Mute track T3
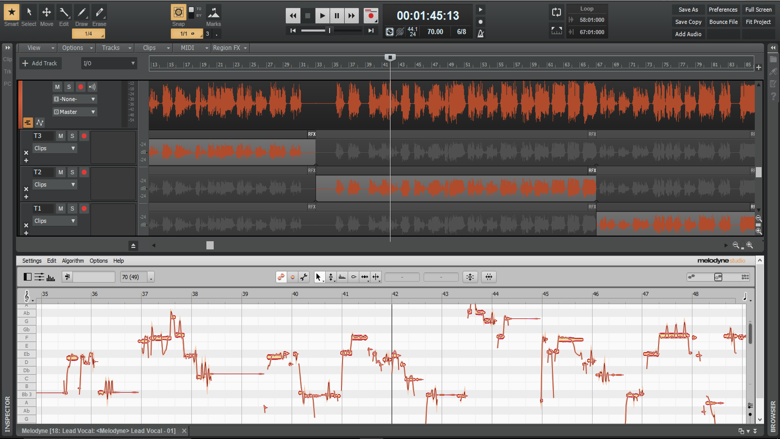780x439 pixels. pyautogui.click(x=60, y=136)
